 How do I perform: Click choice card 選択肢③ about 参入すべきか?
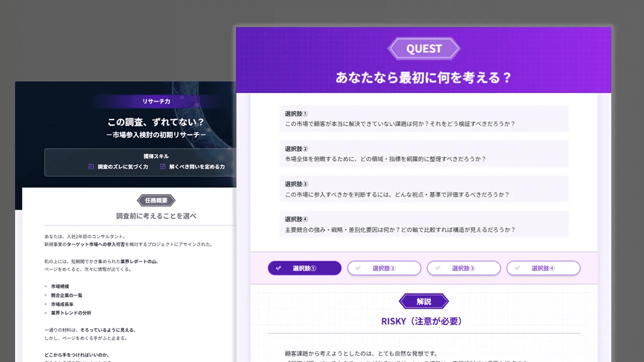click(424, 189)
